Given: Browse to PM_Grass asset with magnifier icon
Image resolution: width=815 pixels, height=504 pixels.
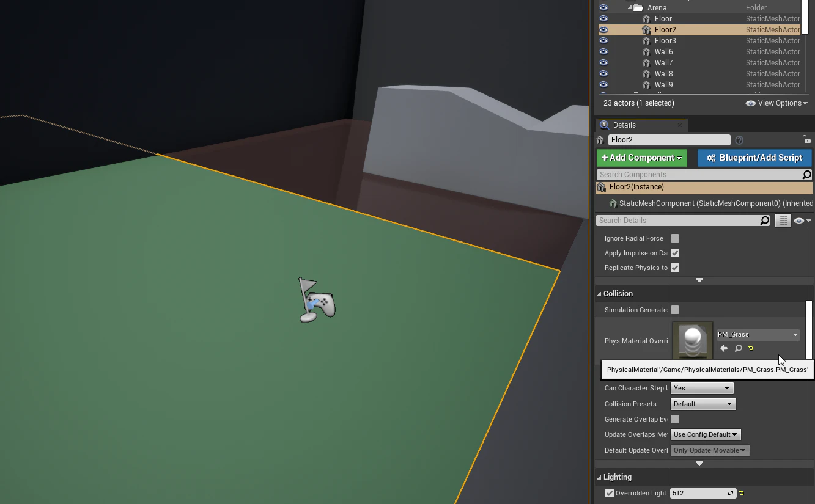Looking at the screenshot, I should 738,348.
